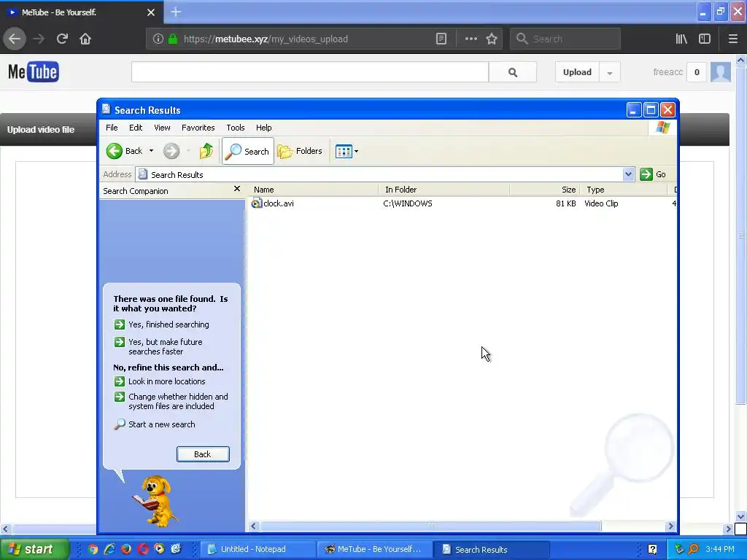This screenshot has width=747, height=560.
Task: Sort results by the Name column
Action: pos(314,190)
